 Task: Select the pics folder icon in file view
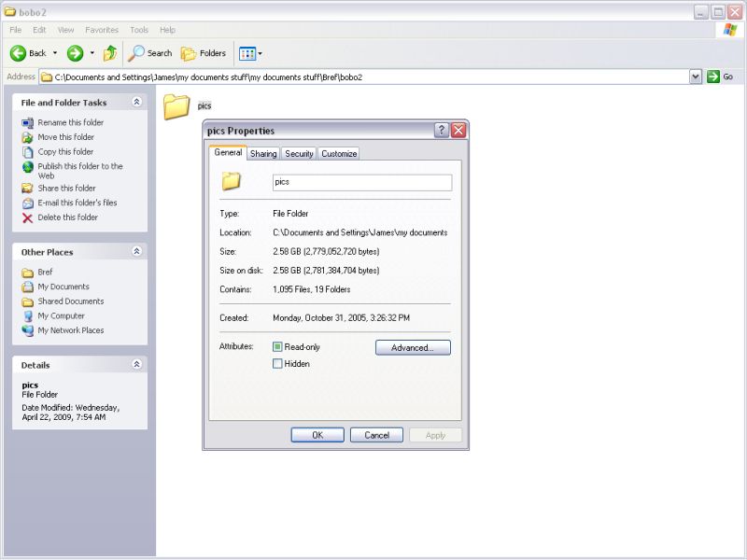176,106
